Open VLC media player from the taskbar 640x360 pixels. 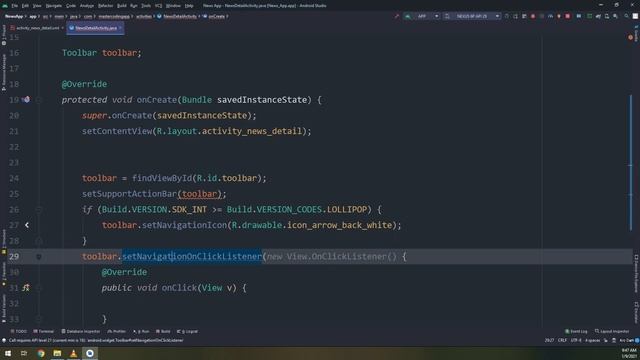pos(73,353)
